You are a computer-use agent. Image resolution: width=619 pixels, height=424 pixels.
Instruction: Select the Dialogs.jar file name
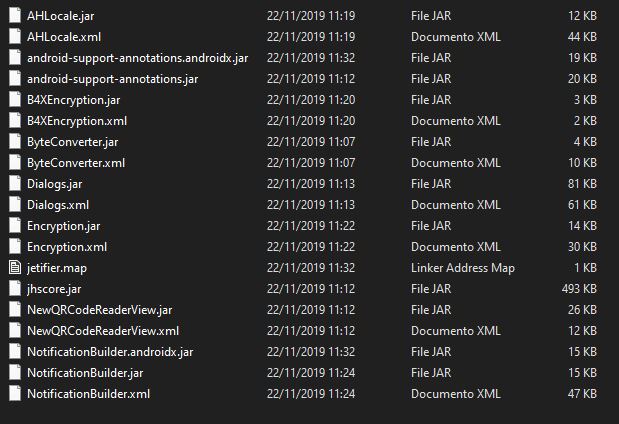[55, 184]
